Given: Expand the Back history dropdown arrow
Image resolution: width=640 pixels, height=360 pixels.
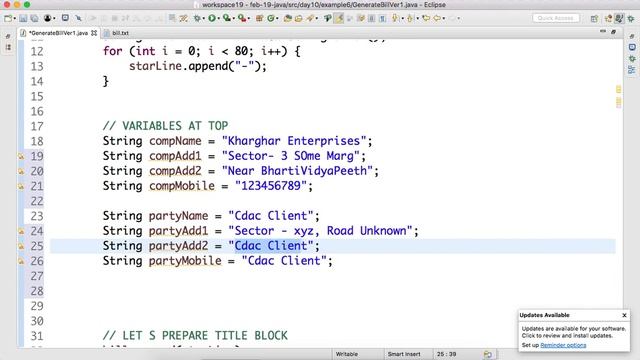Looking at the screenshot, I should pos(444,18).
